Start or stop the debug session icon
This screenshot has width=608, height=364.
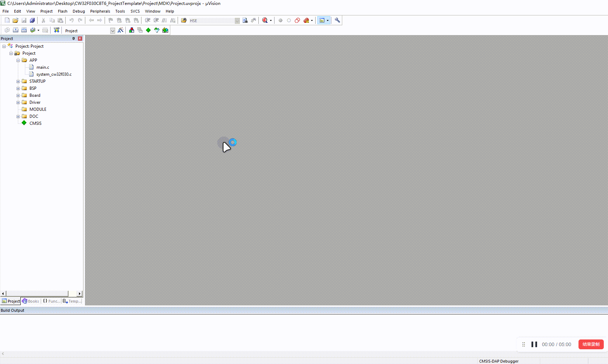(265, 20)
